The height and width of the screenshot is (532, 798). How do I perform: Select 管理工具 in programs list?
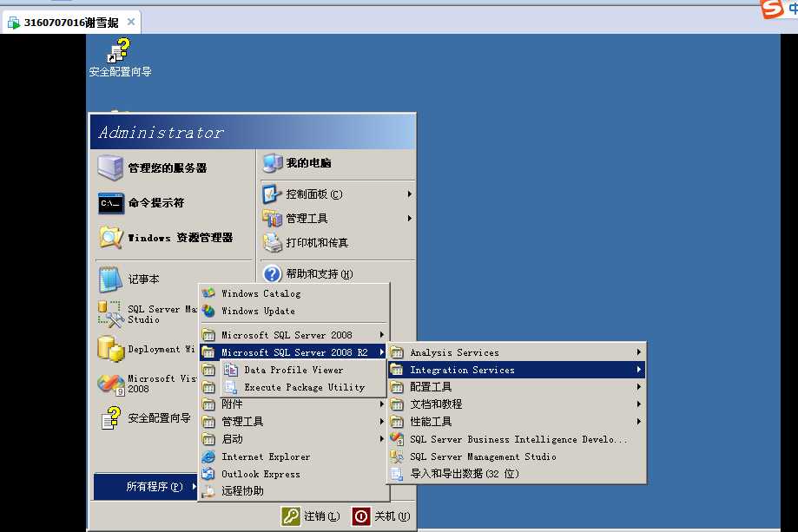(x=293, y=422)
